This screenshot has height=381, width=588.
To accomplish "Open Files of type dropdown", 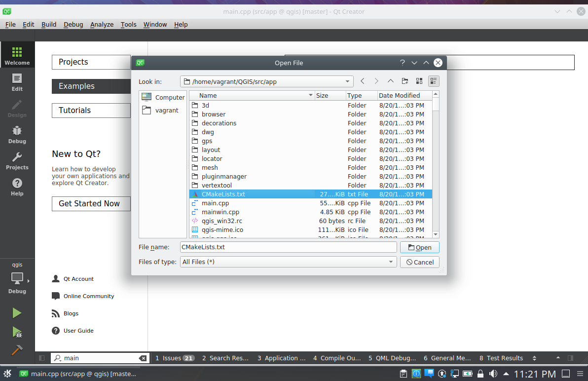I will tap(391, 262).
